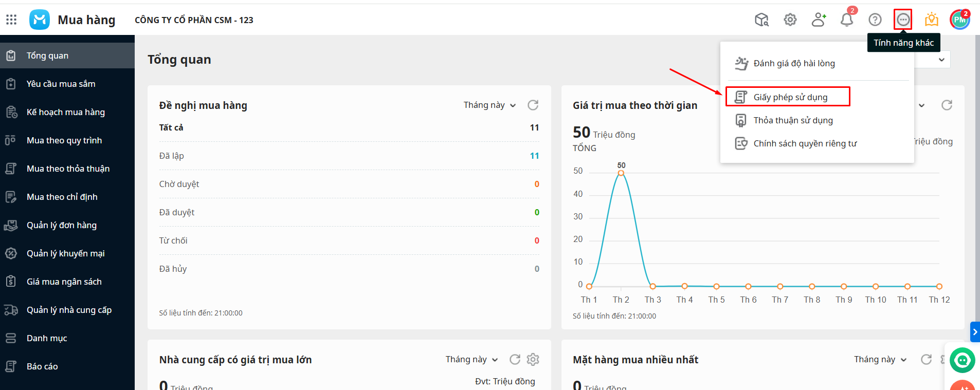
Task: Click the Th 2 data point on chart
Action: click(x=621, y=173)
